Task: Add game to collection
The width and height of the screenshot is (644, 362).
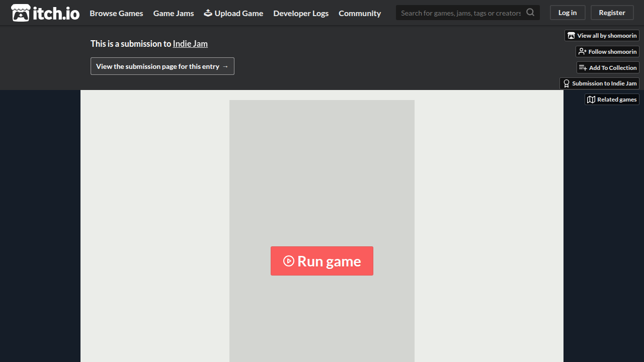Action: pyautogui.click(x=608, y=68)
